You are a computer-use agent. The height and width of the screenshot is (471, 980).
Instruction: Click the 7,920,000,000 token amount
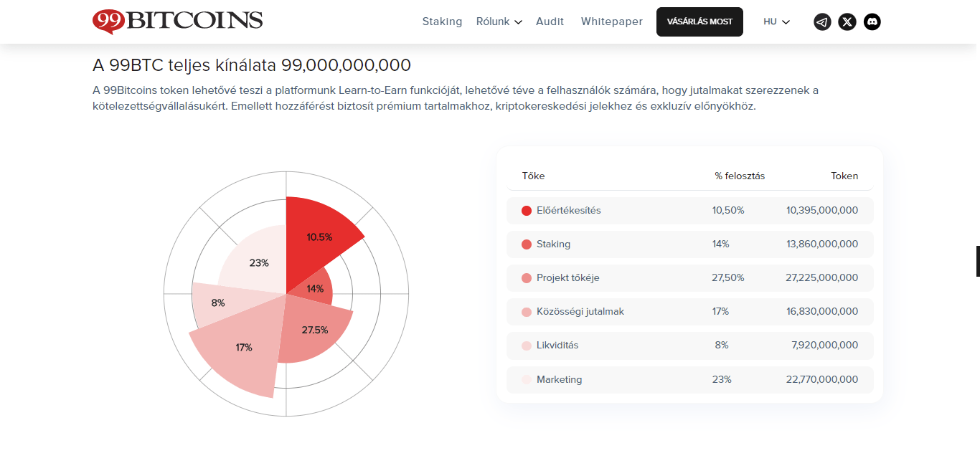coord(825,346)
